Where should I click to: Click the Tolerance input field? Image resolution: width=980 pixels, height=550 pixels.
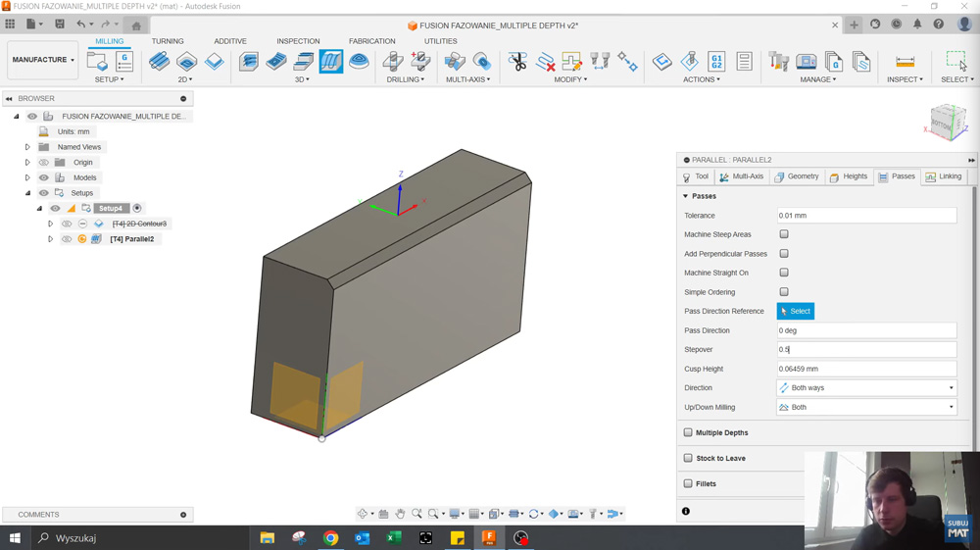click(x=866, y=215)
